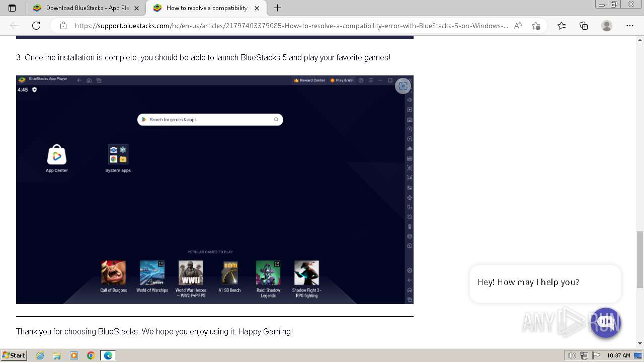Open the Edge tab actions menu
Screen dimensions: 644x362
[x=12, y=8]
